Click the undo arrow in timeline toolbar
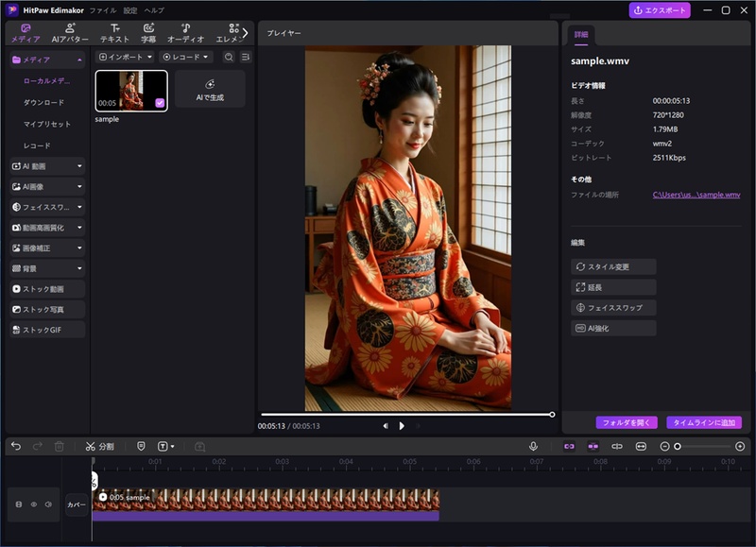Viewport: 756px width, 547px height. coord(16,446)
